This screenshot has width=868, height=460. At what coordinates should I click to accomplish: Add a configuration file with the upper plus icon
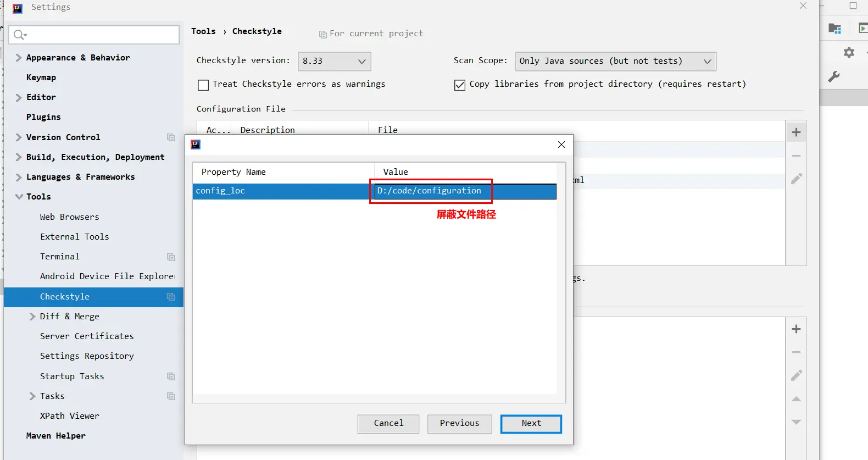[x=796, y=132]
